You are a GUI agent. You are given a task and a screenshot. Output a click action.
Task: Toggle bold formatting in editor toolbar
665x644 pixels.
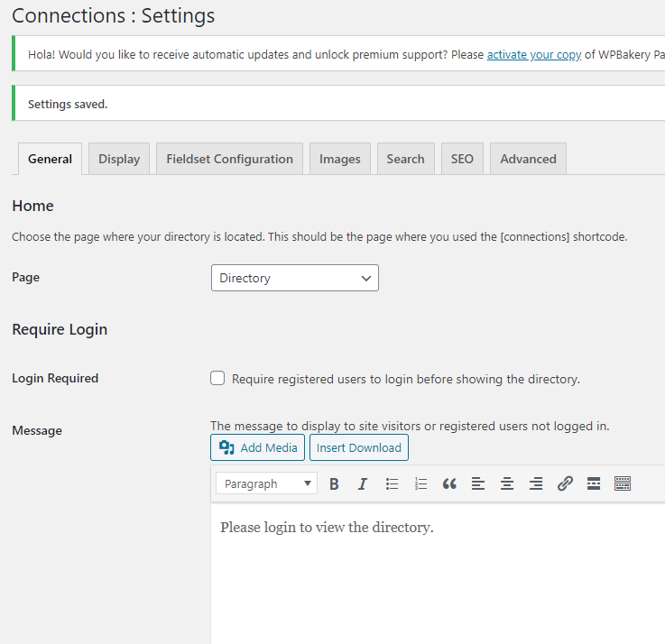[334, 483]
